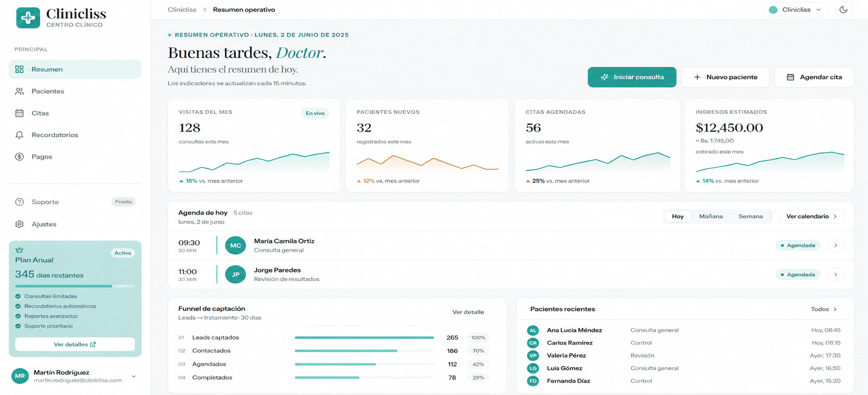The width and height of the screenshot is (868, 395).
Task: Click the Soporte question mark icon
Action: [x=19, y=202]
